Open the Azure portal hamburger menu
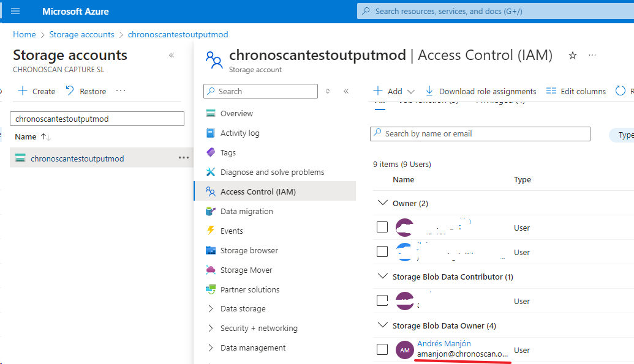The image size is (634, 364). 15,11
